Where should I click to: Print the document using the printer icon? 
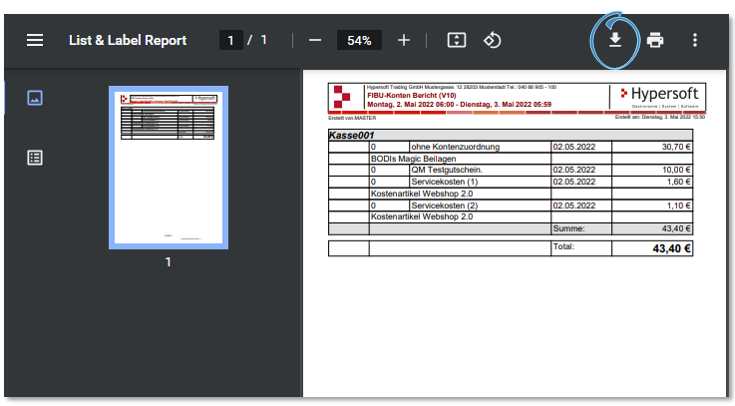(655, 40)
